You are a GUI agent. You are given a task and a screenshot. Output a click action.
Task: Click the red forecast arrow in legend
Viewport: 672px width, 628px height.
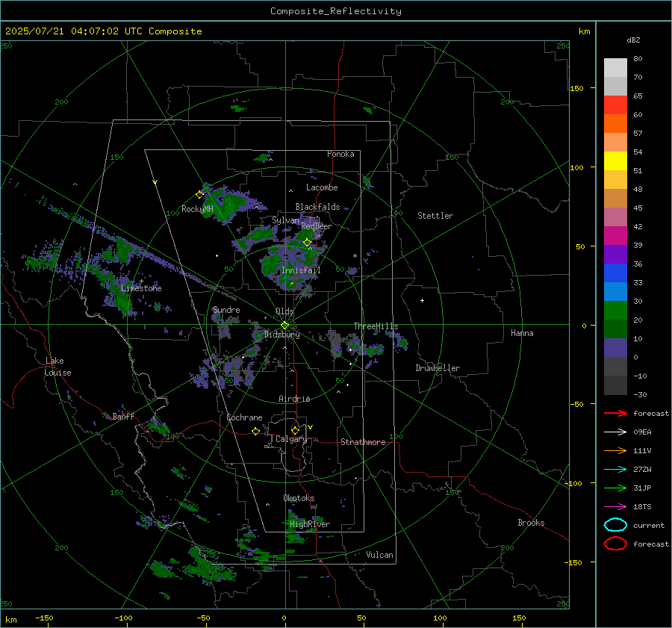[x=615, y=413]
